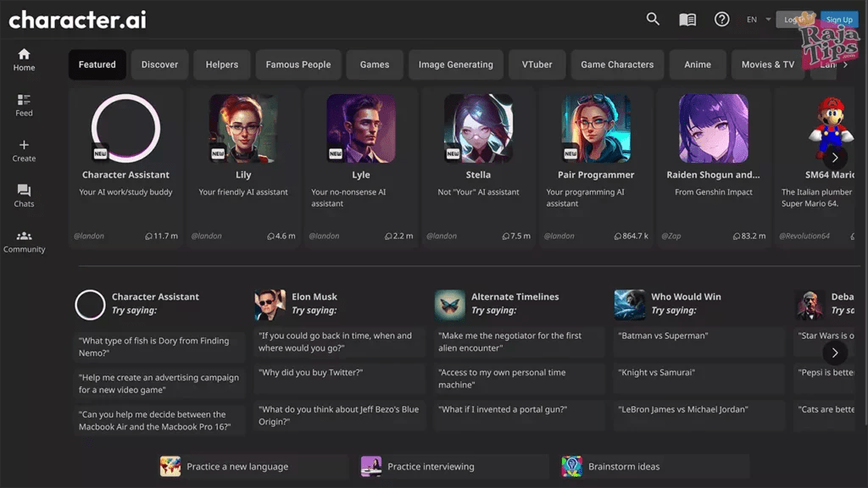Screen dimensions: 868x488
Task: Try "What if I invented a portal gun?" prompt
Action: coord(519,415)
